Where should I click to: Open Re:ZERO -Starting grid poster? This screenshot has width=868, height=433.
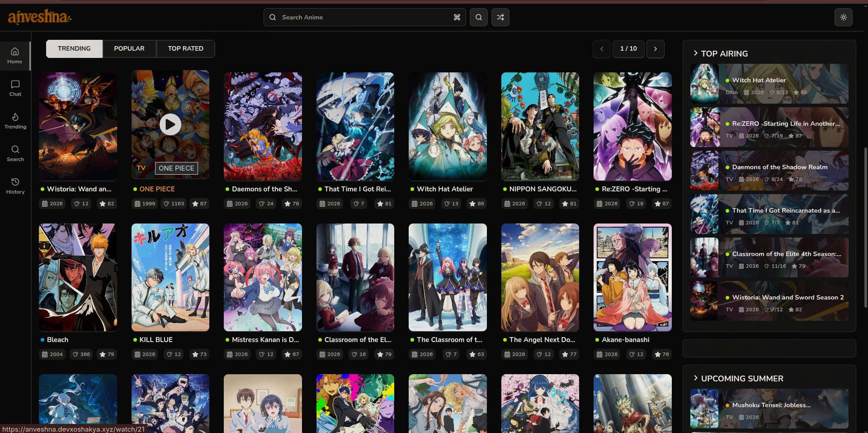632,126
